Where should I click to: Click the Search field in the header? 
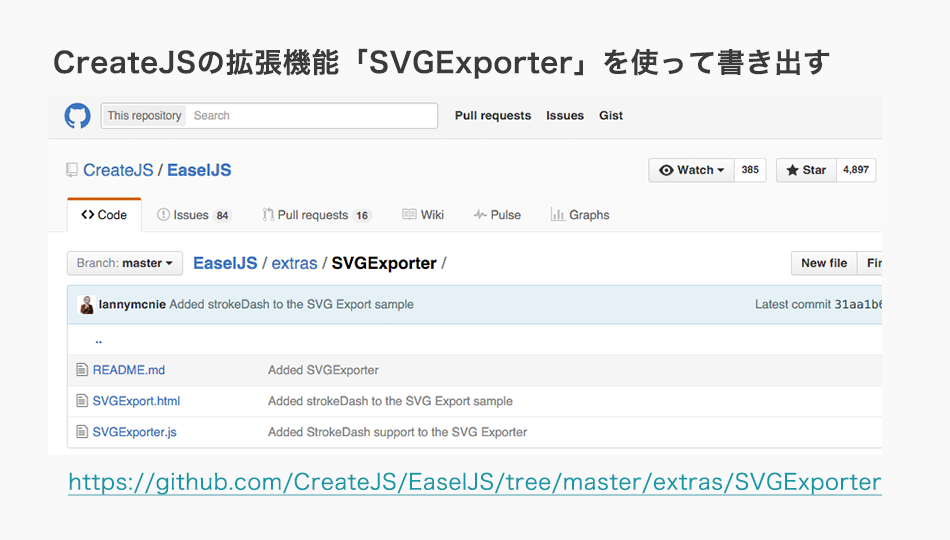[312, 116]
